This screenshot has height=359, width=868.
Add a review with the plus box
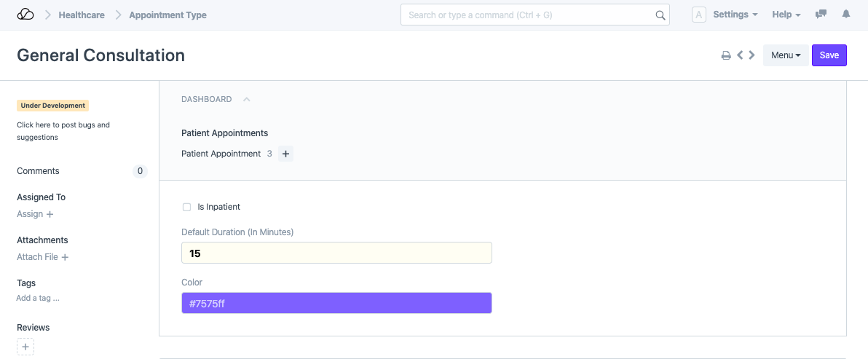25,347
